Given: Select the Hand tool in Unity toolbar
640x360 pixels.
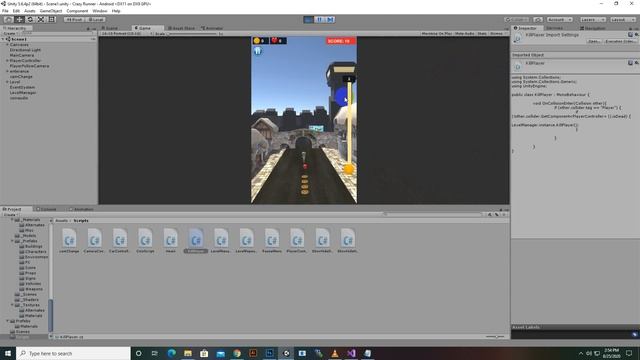Looking at the screenshot, I should 8,19.
